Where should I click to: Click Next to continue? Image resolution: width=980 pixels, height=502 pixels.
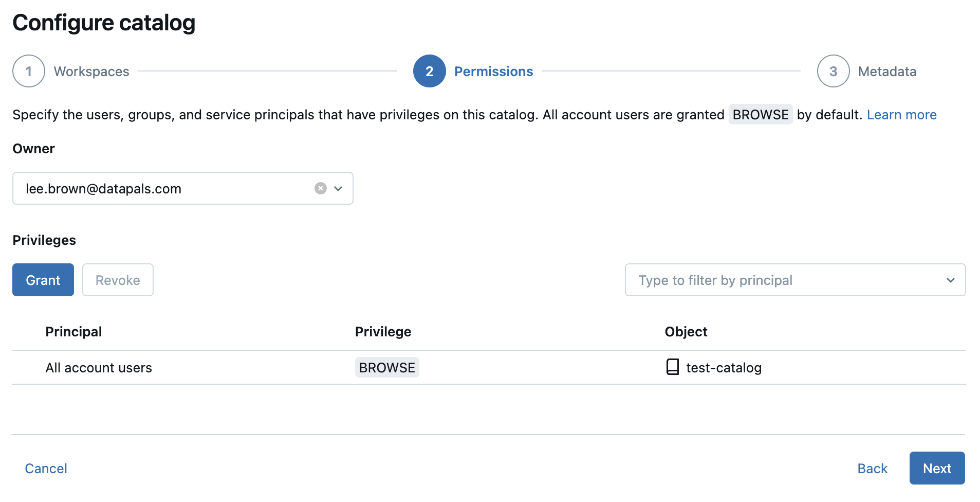(936, 468)
